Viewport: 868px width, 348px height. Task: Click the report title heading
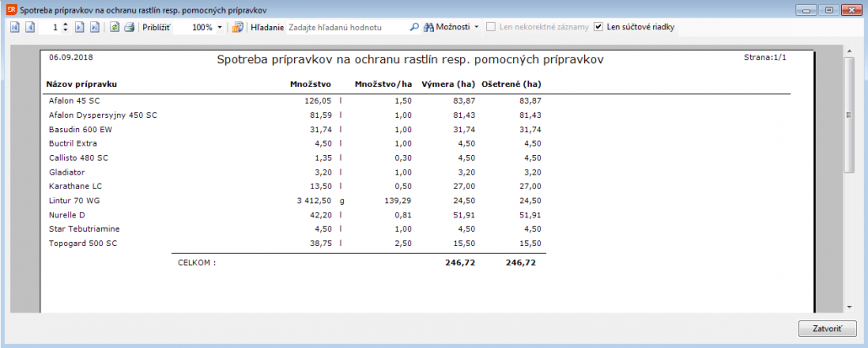pyautogui.click(x=410, y=60)
